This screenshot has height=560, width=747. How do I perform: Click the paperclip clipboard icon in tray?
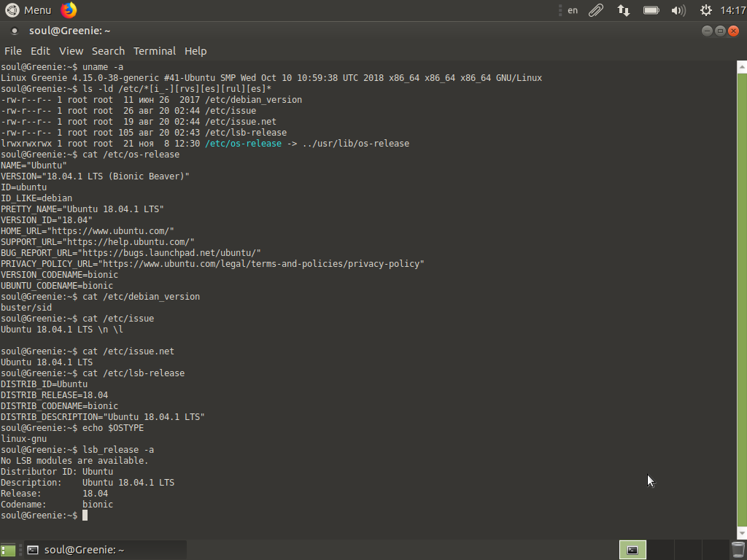(x=596, y=10)
